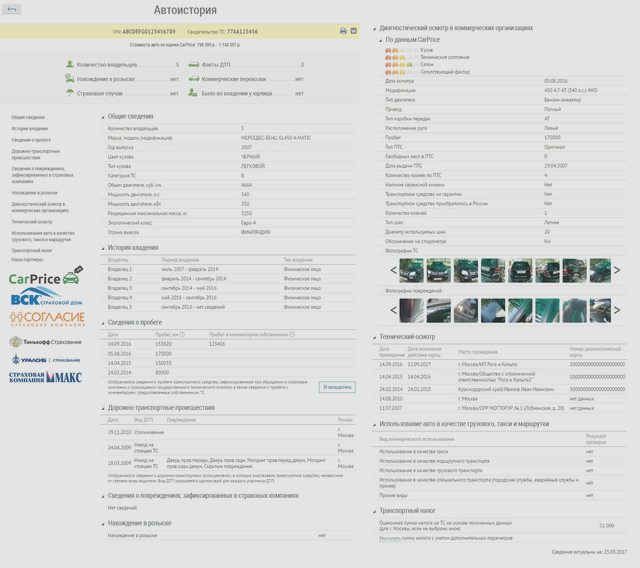Click the save icon next to the printer
Screen dimensions: 640x568
click(354, 31)
